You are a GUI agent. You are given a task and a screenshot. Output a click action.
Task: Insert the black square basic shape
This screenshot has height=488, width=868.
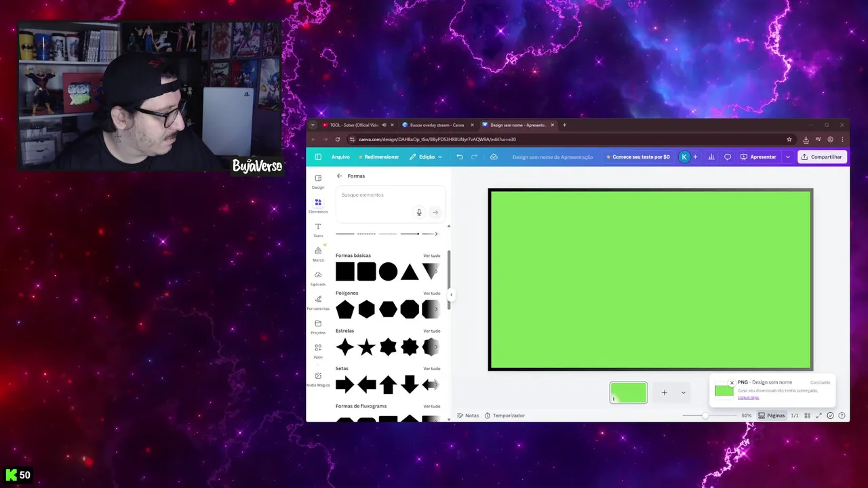point(345,272)
